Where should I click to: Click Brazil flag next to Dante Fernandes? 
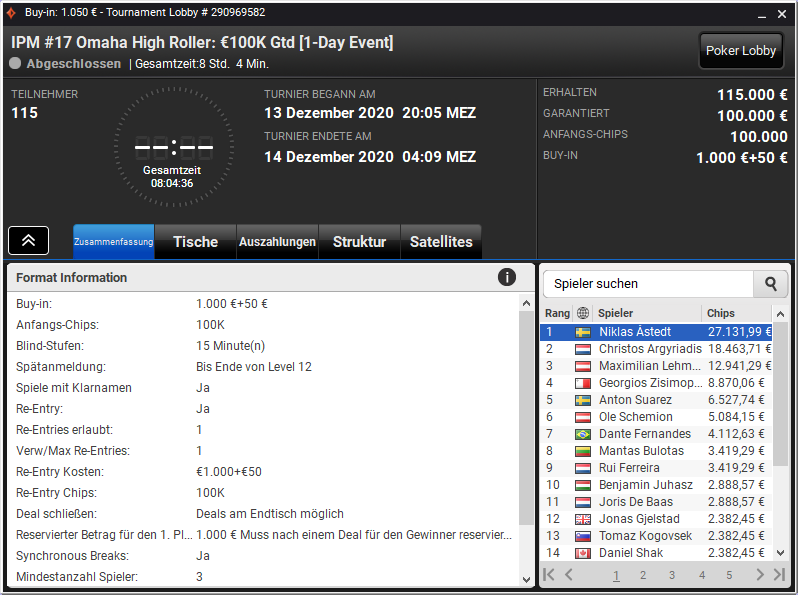point(583,434)
